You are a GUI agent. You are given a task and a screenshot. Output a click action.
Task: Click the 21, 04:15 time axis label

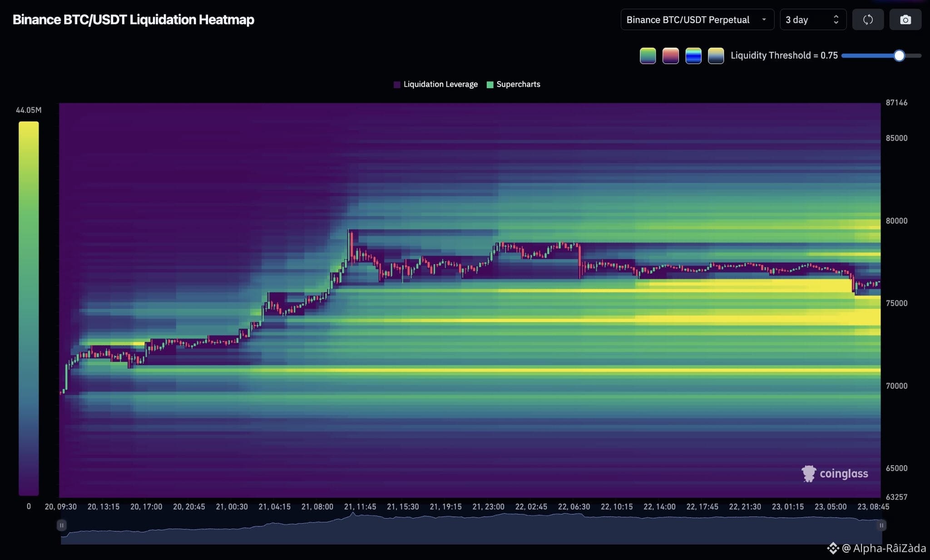point(274,506)
